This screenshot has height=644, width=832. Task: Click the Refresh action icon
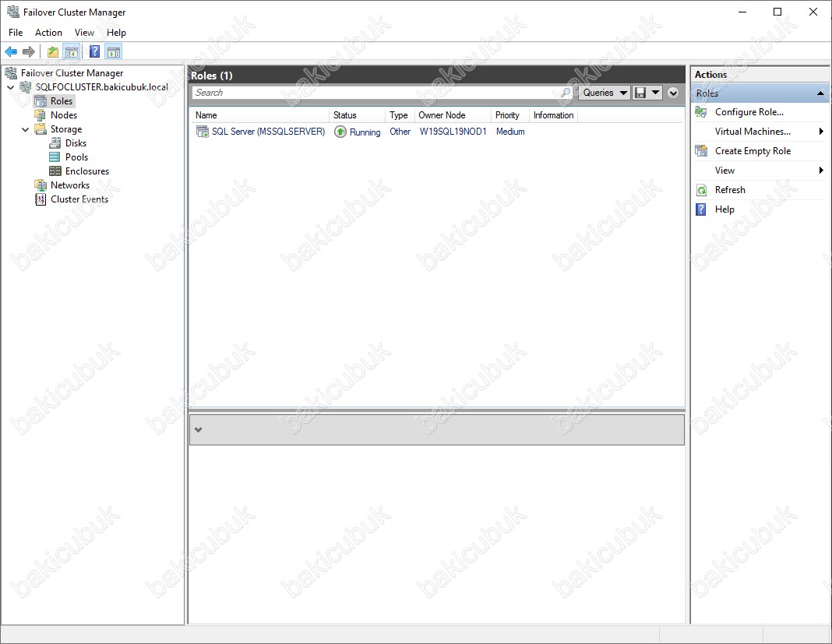701,190
